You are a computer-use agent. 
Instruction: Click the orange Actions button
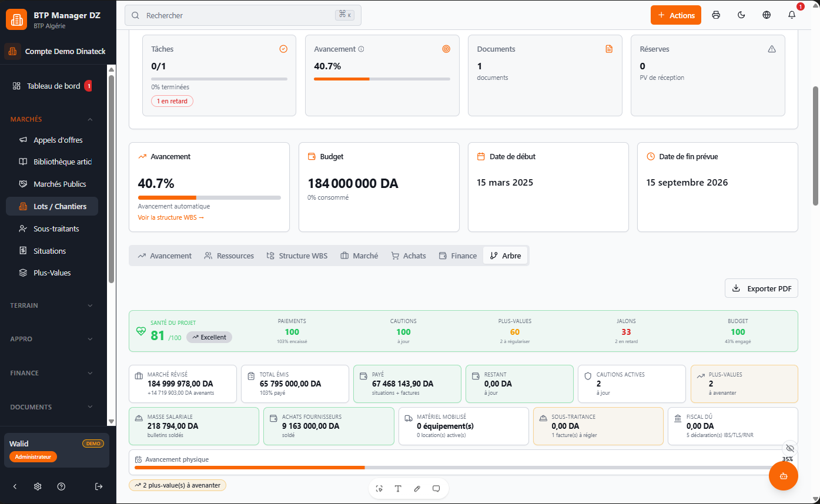677,15
